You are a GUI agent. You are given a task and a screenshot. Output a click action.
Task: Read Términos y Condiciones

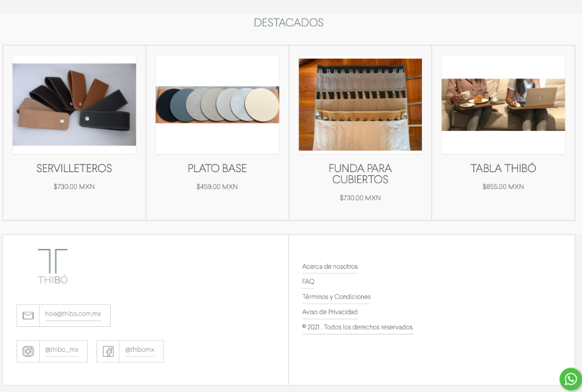coord(336,297)
